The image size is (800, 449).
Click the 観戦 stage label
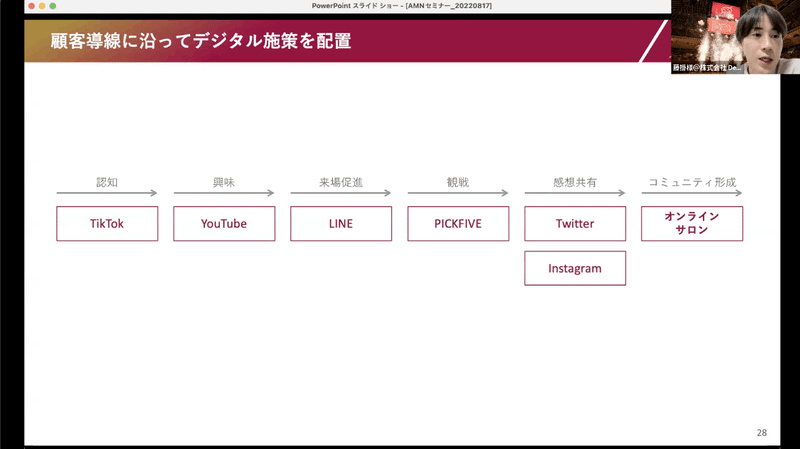[x=458, y=182]
